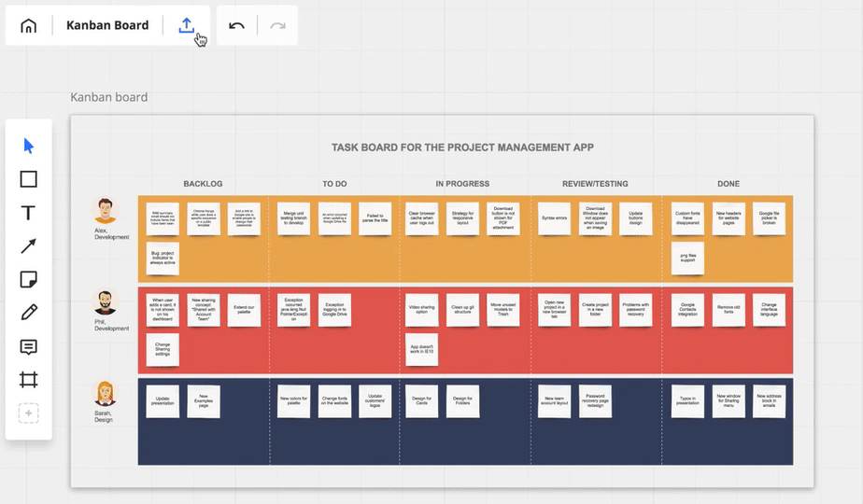Select the arrow connector tool
Screen dimensions: 863x504
(29, 246)
